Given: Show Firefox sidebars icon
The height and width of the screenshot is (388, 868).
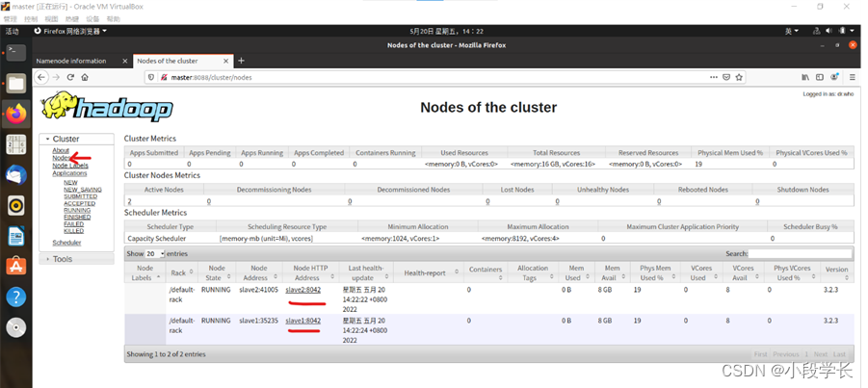Looking at the screenshot, I should tap(820, 77).
